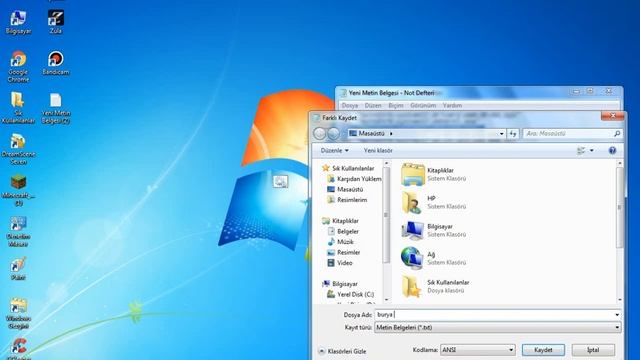The width and height of the screenshot is (640, 360).
Task: Open the Kayıt türü file type dropdown
Action: pos(498,327)
